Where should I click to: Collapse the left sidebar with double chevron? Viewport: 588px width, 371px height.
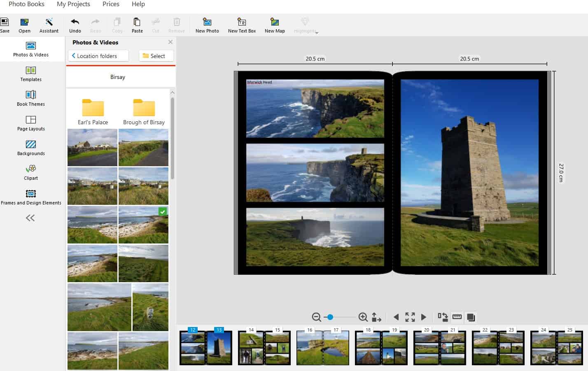click(x=30, y=218)
